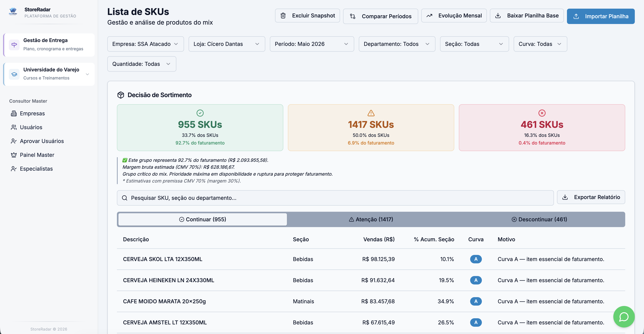Click the download icon in Baixar Planilha Base

pos(498,16)
